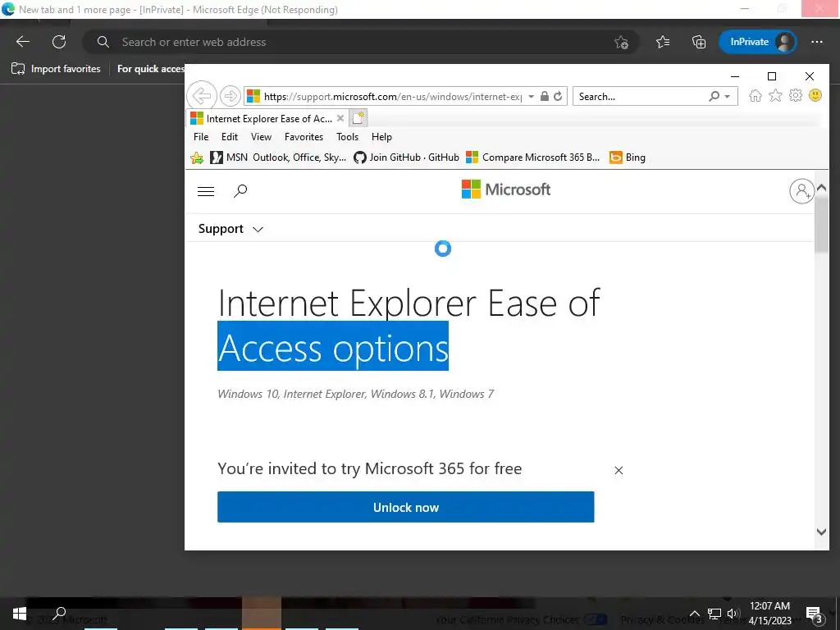View the security lock report icon

[545, 97]
